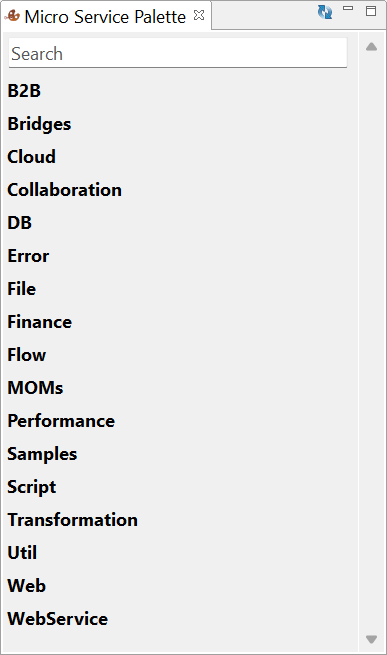This screenshot has width=387, height=655.
Task: Click in the Search field
Action: 178,53
